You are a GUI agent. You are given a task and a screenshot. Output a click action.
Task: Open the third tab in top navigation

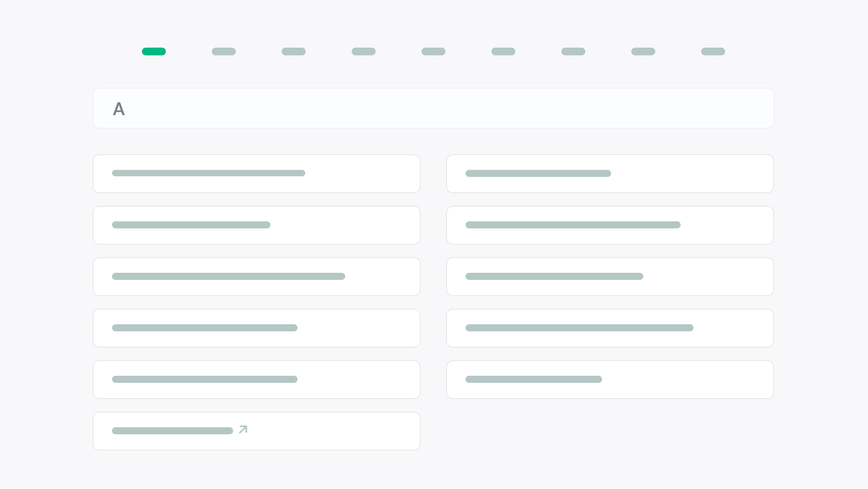pyautogui.click(x=294, y=51)
